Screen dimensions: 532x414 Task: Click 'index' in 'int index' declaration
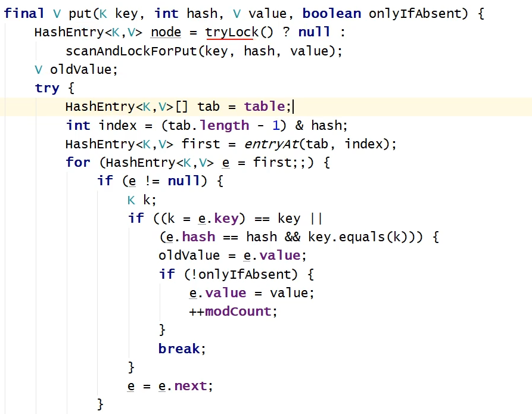point(117,126)
